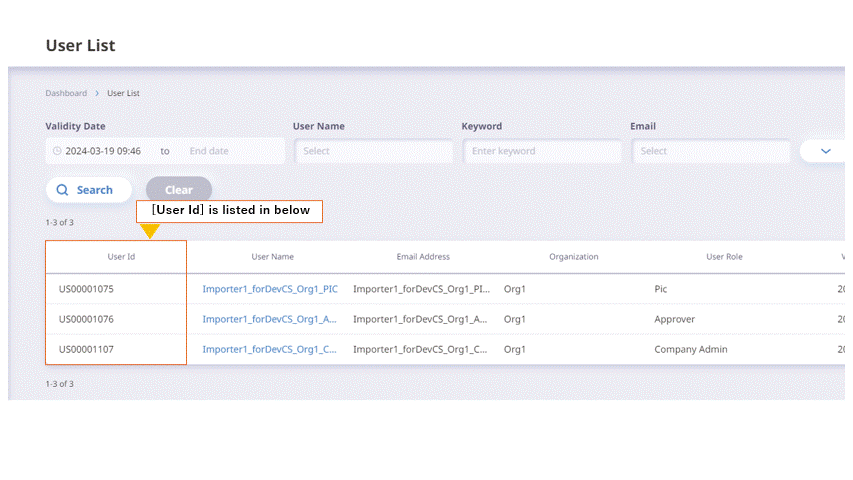Open user Importer1_forDevCS_Org1_PIC link

270,289
